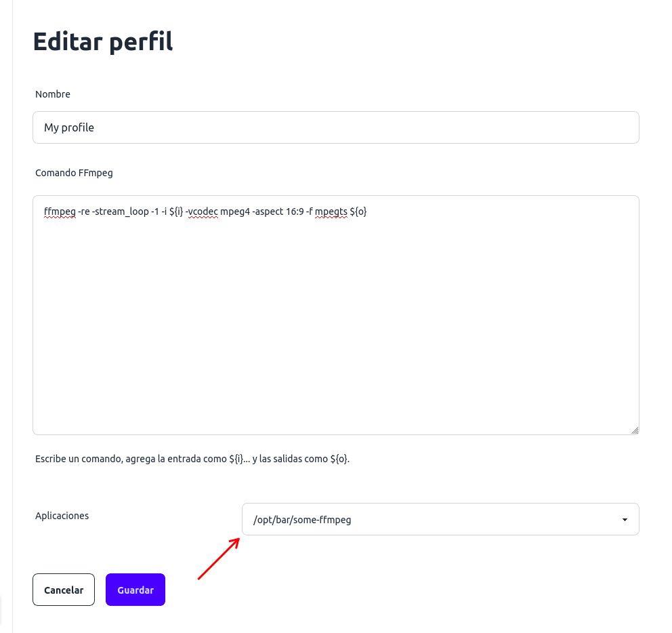This screenshot has width=672, height=633.
Task: Expand the application selector showing /opt/bar/some-ffmpeg
Action: tap(440, 519)
